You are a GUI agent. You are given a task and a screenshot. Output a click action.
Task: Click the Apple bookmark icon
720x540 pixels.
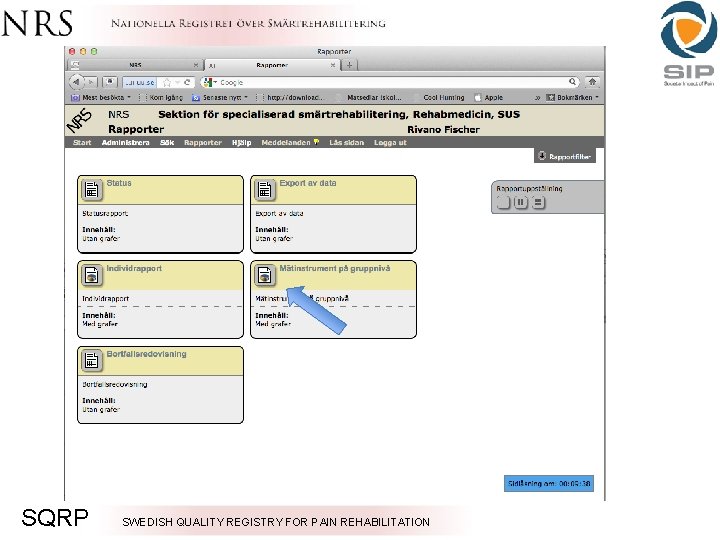tap(478, 97)
